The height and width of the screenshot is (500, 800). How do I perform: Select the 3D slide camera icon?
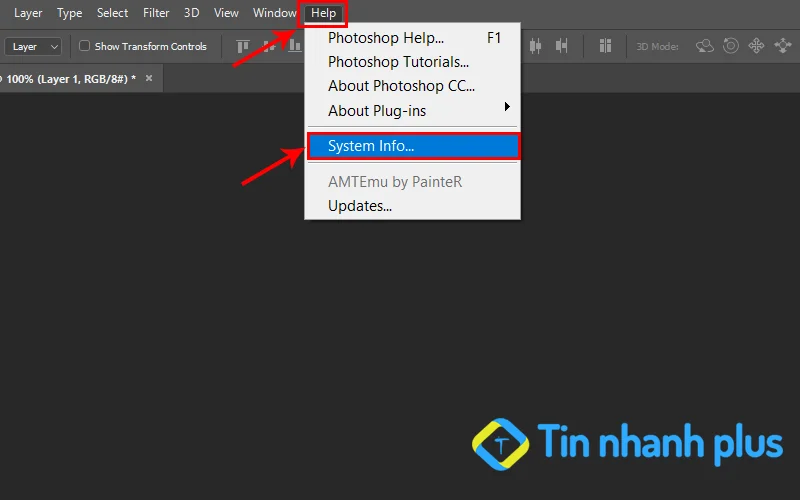pyautogui.click(x=783, y=46)
